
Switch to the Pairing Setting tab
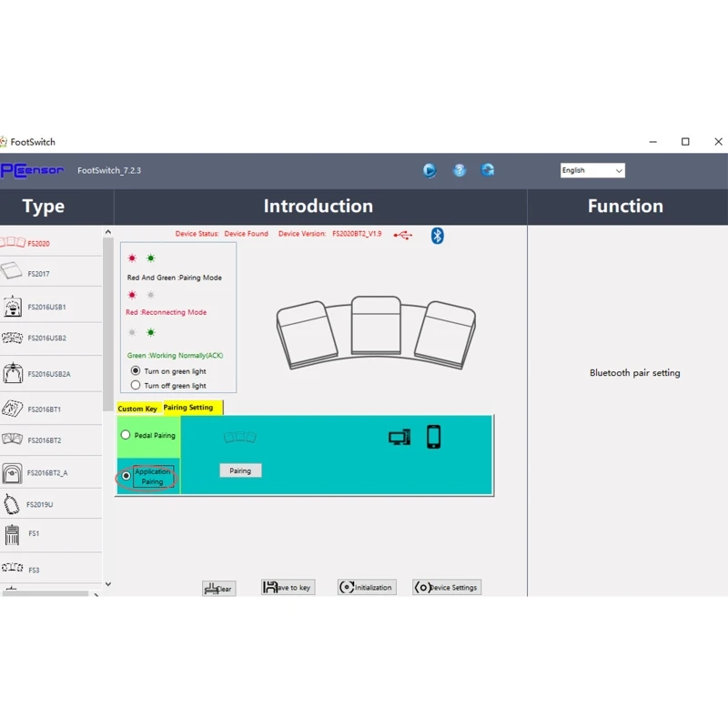(x=193, y=408)
